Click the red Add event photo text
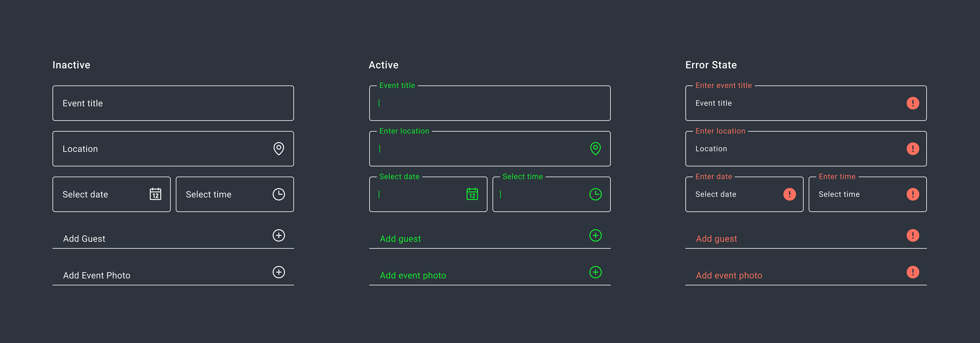The height and width of the screenshot is (343, 980). tap(729, 276)
